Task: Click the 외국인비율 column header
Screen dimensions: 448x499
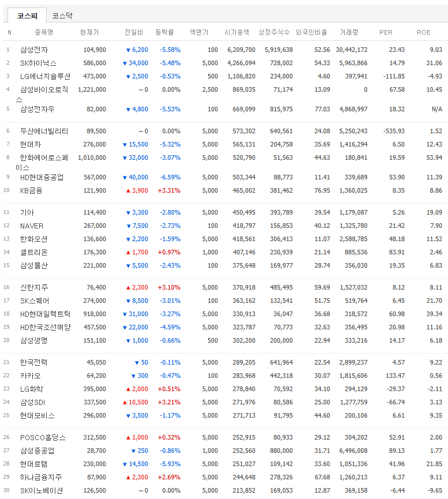Action: coord(311,32)
